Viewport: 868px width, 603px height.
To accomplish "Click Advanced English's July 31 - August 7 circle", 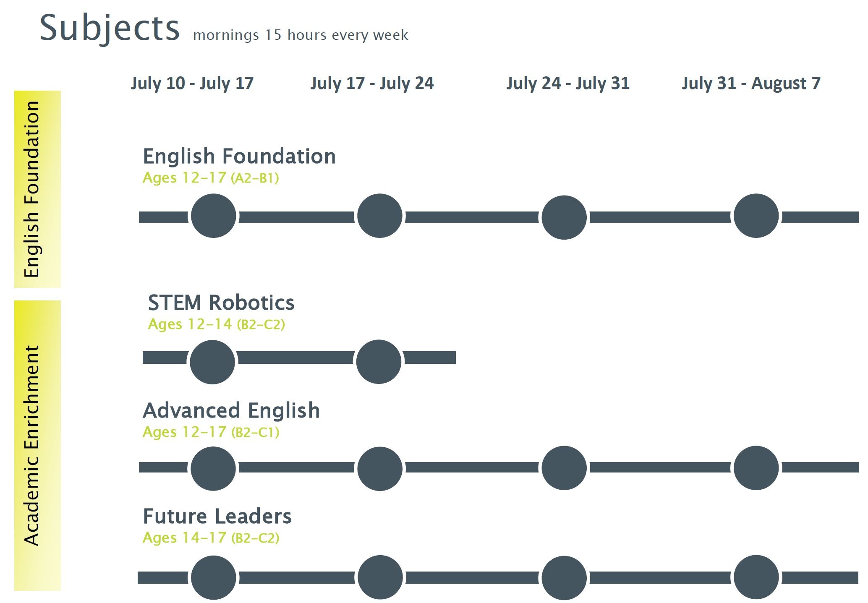I will pyautogui.click(x=756, y=468).
